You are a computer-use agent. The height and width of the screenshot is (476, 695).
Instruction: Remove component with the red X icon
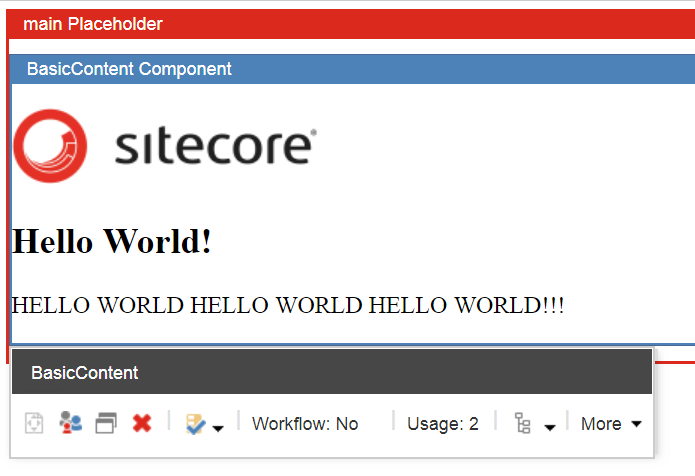pos(142,423)
